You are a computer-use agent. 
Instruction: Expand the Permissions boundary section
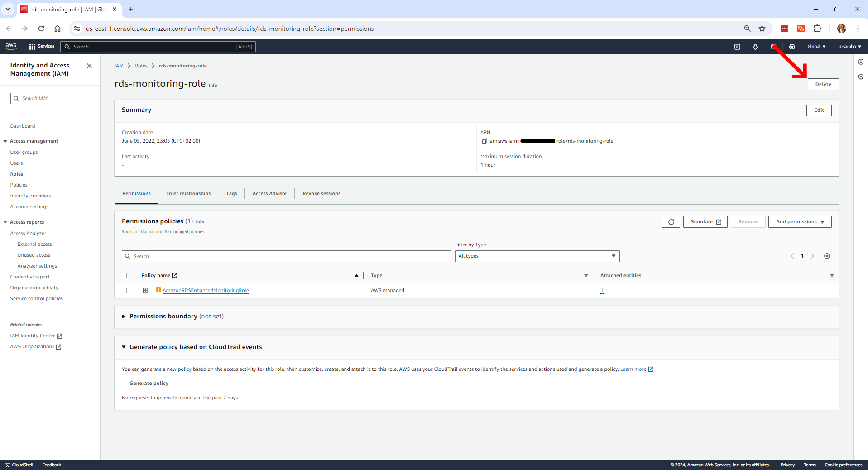[124, 317]
